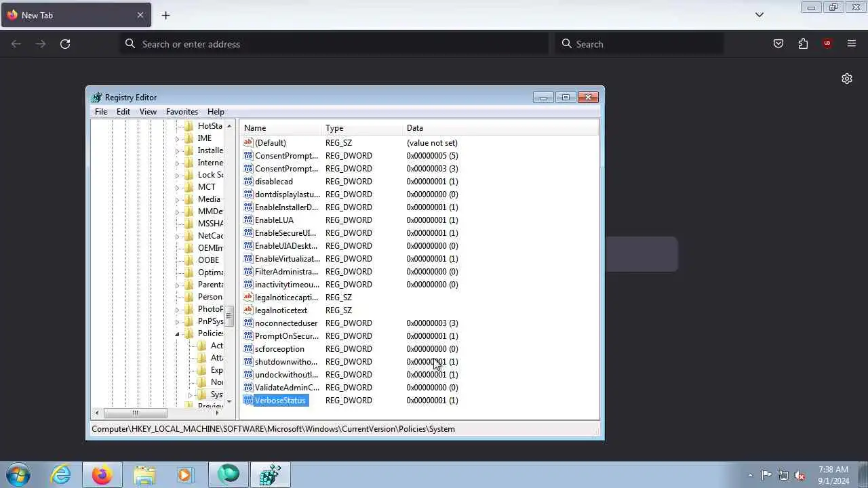Click the Firefox Search box
The width and height of the screenshot is (868, 488).
[x=639, y=44]
